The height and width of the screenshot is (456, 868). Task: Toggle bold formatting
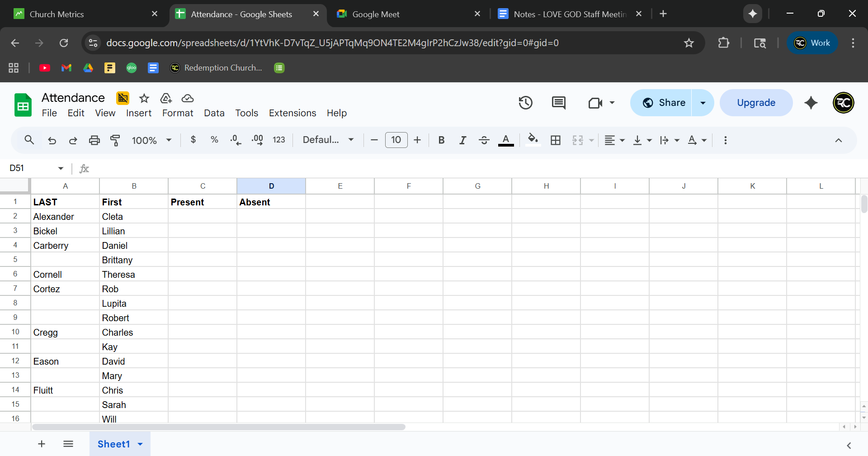click(441, 140)
